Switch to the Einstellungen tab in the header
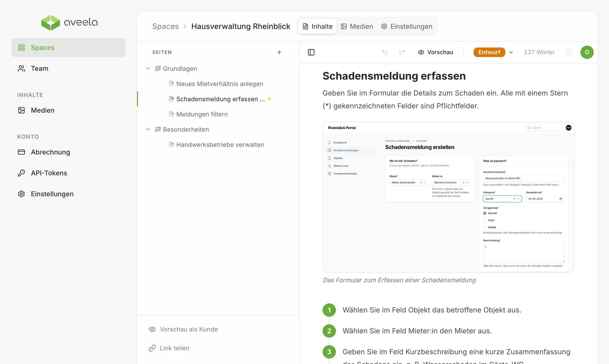Image resolution: width=609 pixels, height=364 pixels. (x=407, y=26)
